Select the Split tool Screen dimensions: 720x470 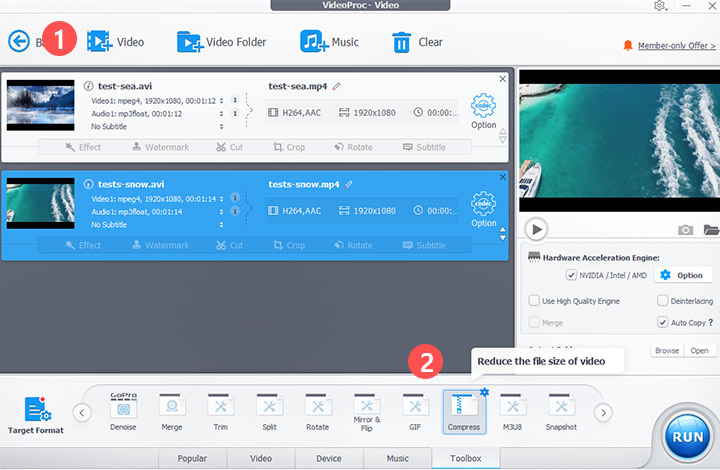269,412
